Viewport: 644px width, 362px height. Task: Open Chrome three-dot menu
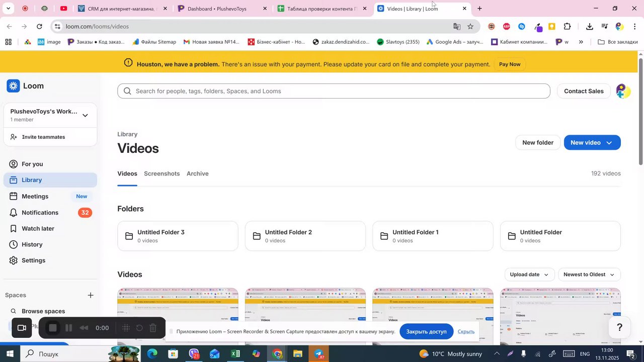click(x=634, y=26)
